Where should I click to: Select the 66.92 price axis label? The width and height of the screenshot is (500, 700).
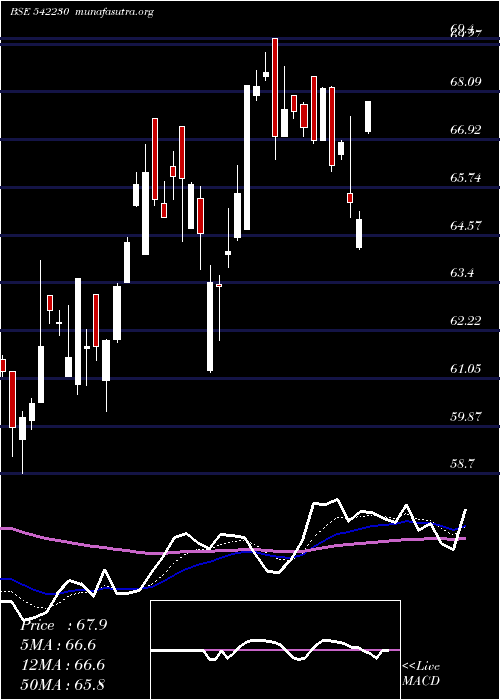pyautogui.click(x=465, y=129)
